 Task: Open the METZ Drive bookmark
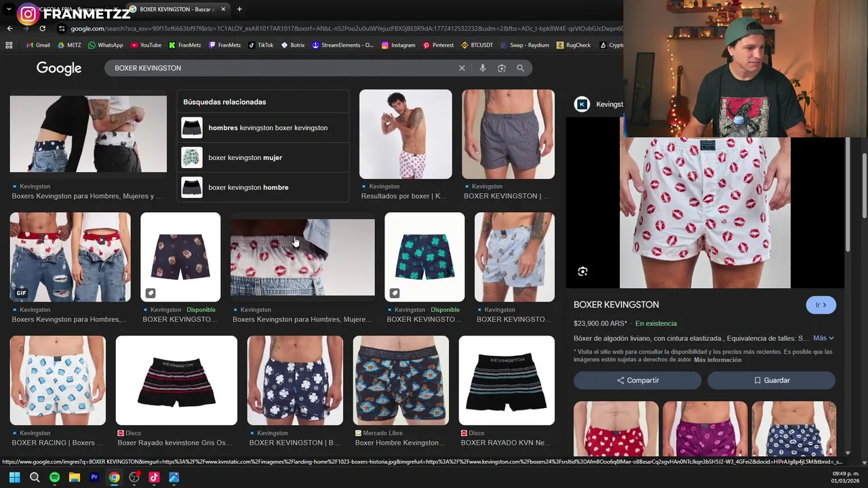[69, 45]
